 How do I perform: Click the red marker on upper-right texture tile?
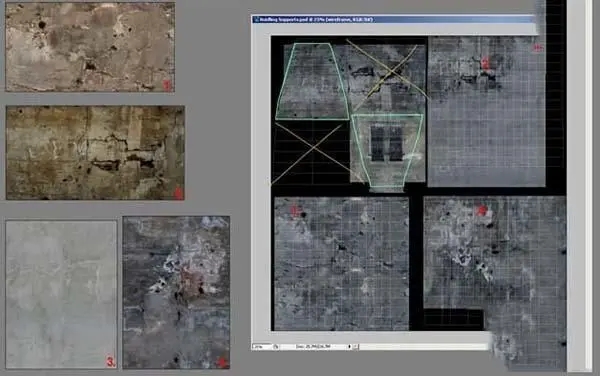coord(485,63)
